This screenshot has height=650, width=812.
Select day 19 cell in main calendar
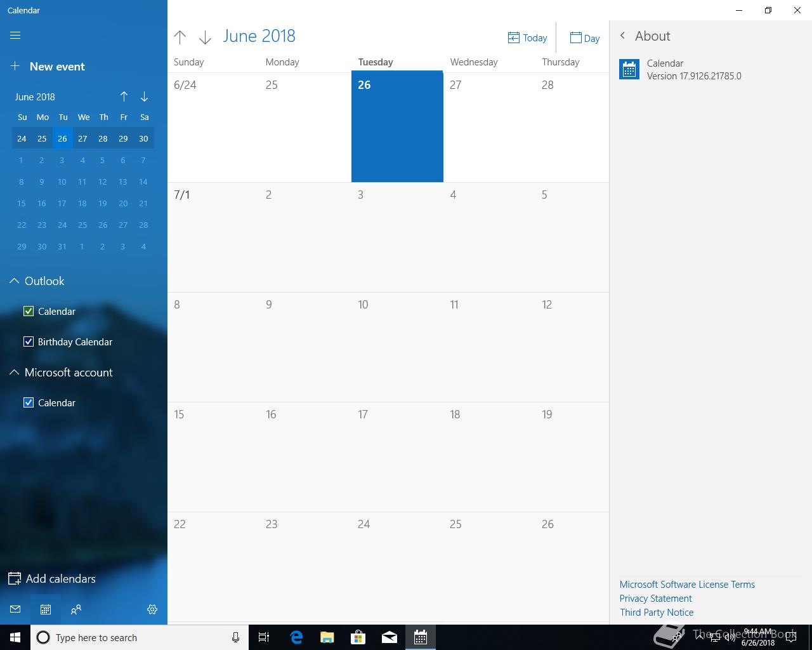[572, 457]
